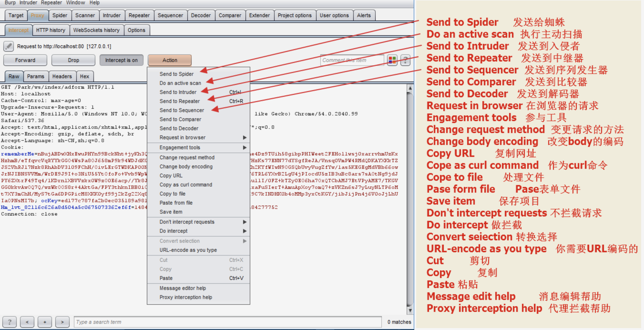Expand the Request in browser submenu arrow
The image size is (644, 330).
point(245,137)
